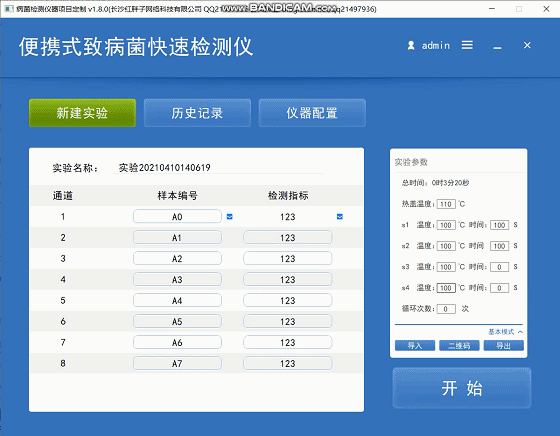Click detection index field in row 3
This screenshot has height=436, width=560.
tap(288, 259)
